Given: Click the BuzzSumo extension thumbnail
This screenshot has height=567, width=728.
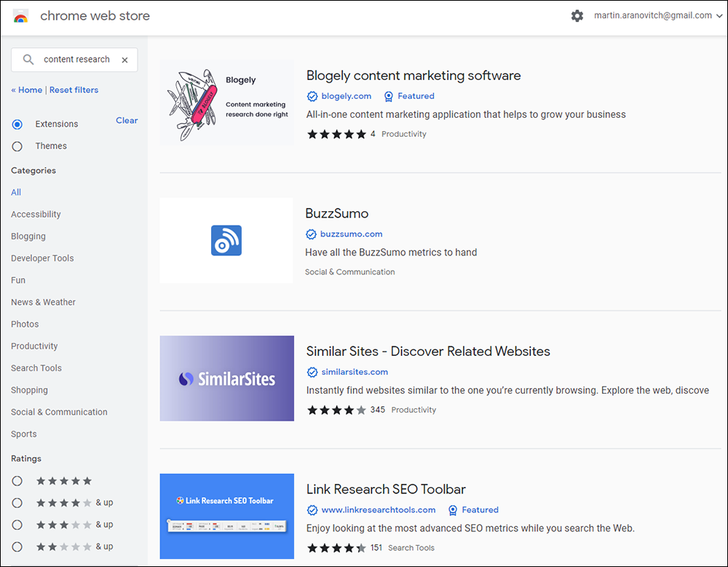Looking at the screenshot, I should coord(226,240).
